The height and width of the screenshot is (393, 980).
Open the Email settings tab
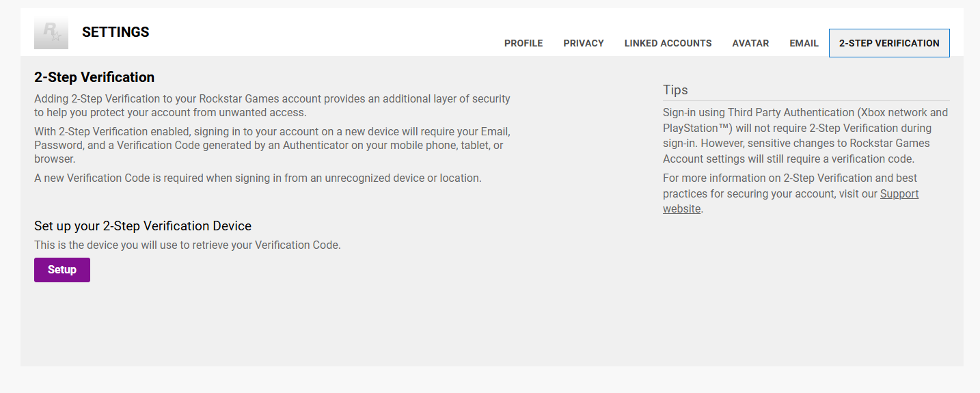(804, 43)
